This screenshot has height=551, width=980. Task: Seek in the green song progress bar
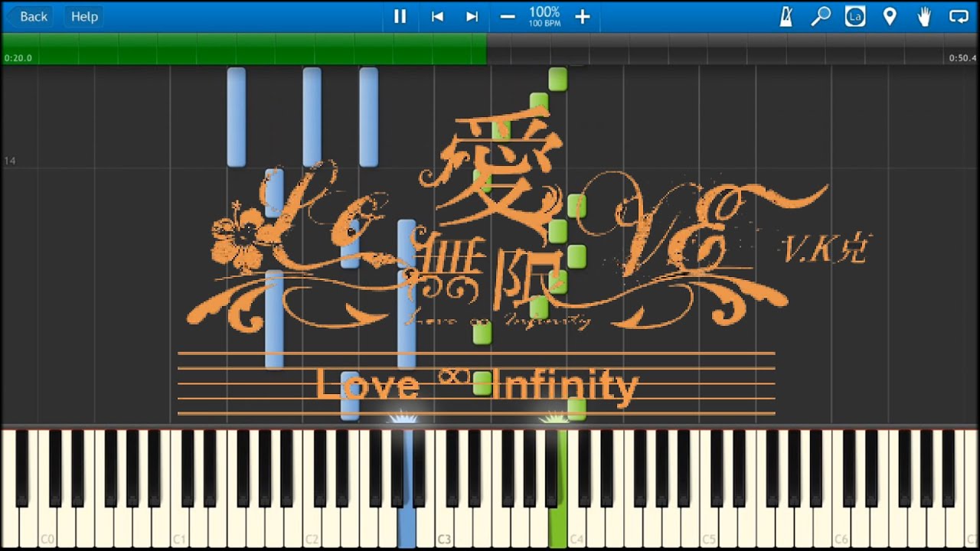tap(244, 49)
